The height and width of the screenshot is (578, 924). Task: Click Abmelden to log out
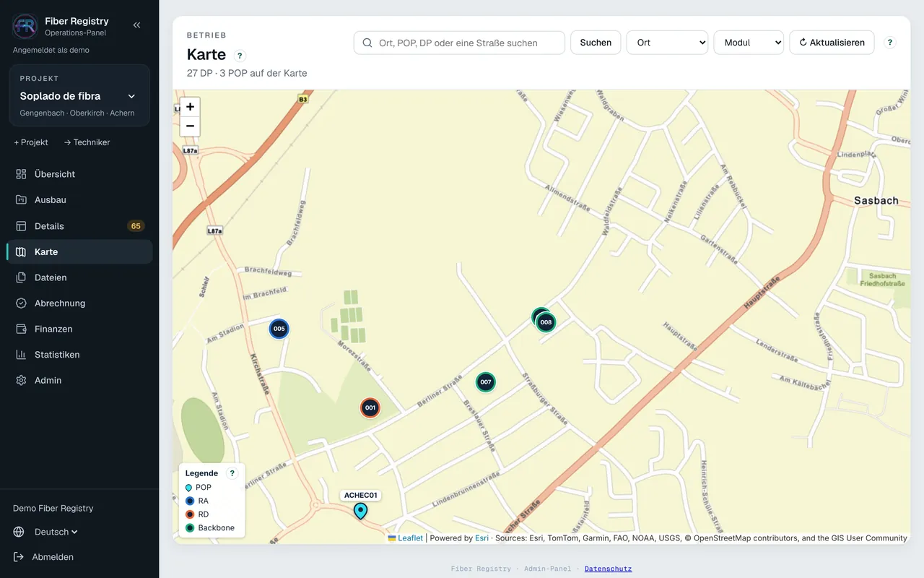tap(44, 557)
